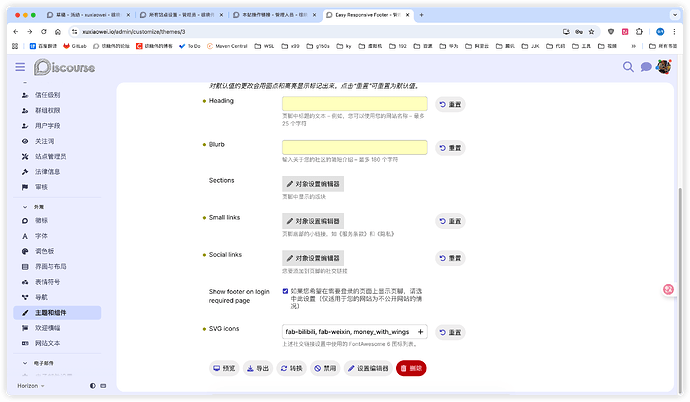
Task: Click the pink floating icon on right edge
Action: [670, 290]
